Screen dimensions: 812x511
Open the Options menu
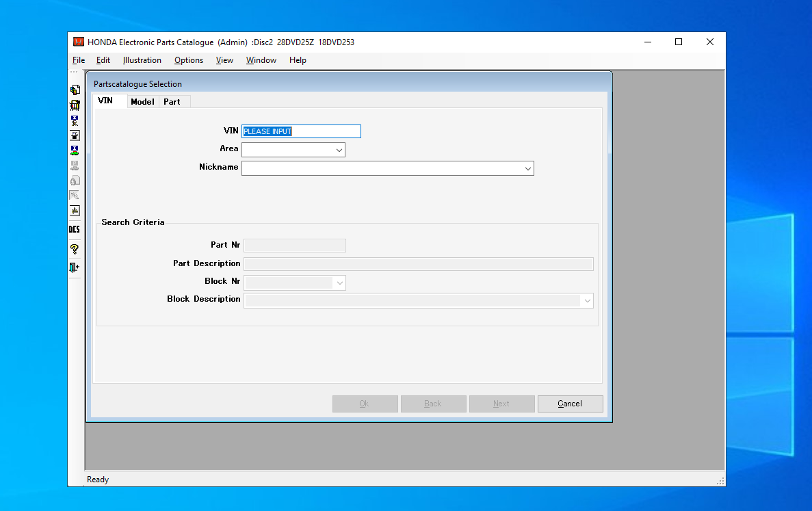point(189,60)
